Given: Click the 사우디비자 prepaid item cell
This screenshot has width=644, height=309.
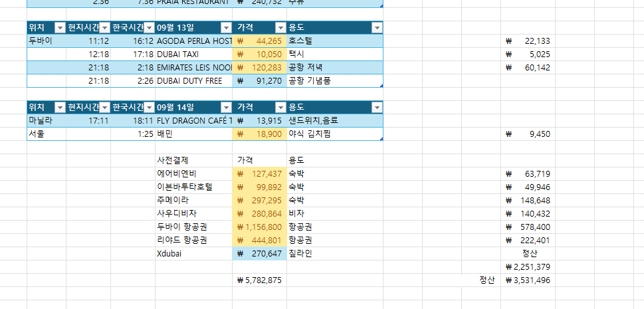Looking at the screenshot, I should point(193,214).
